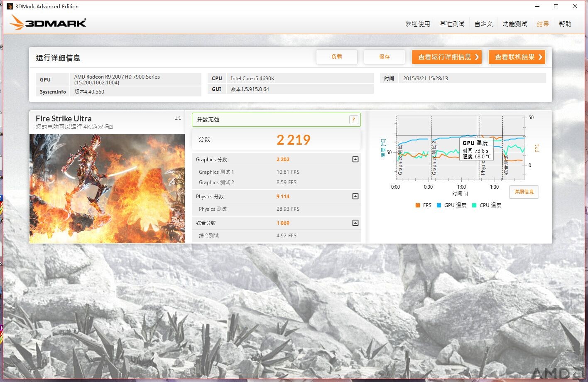Click the Graphics 测试 1 row label

pos(216,172)
